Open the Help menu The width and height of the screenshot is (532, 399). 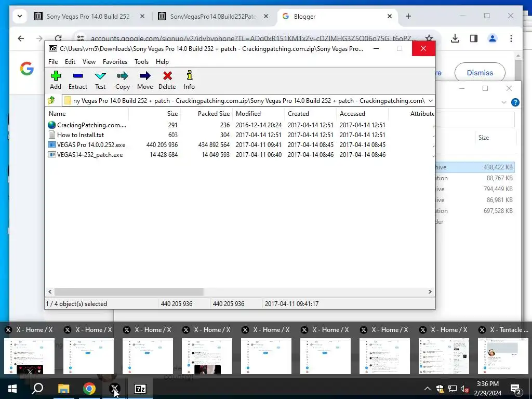162,61
